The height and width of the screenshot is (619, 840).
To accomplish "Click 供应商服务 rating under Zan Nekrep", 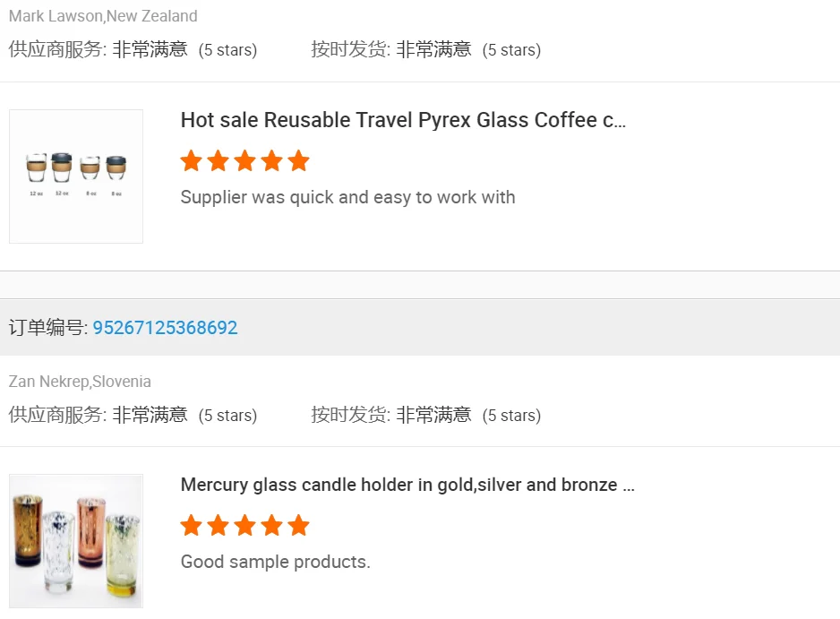I will 133,415.
